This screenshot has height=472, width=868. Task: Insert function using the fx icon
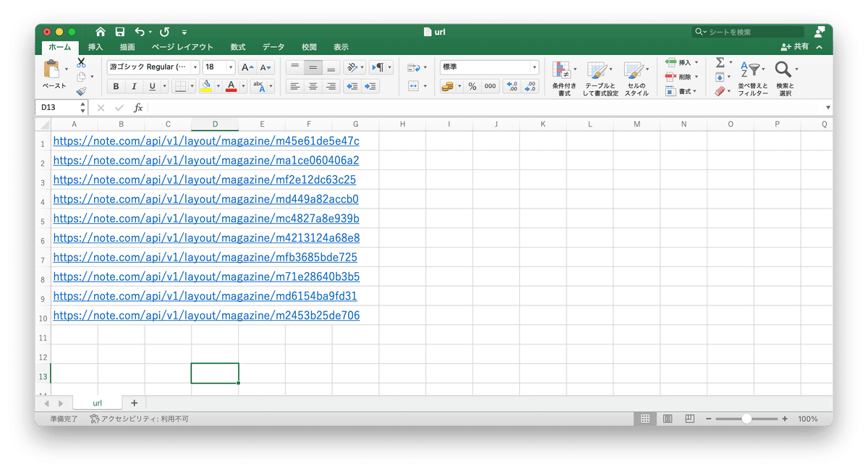(138, 107)
